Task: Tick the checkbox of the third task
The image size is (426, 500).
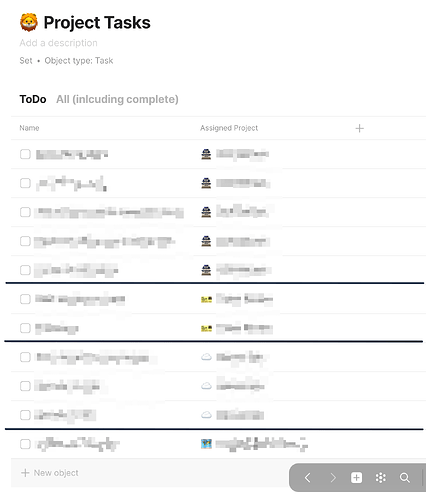Action: pyautogui.click(x=25, y=212)
